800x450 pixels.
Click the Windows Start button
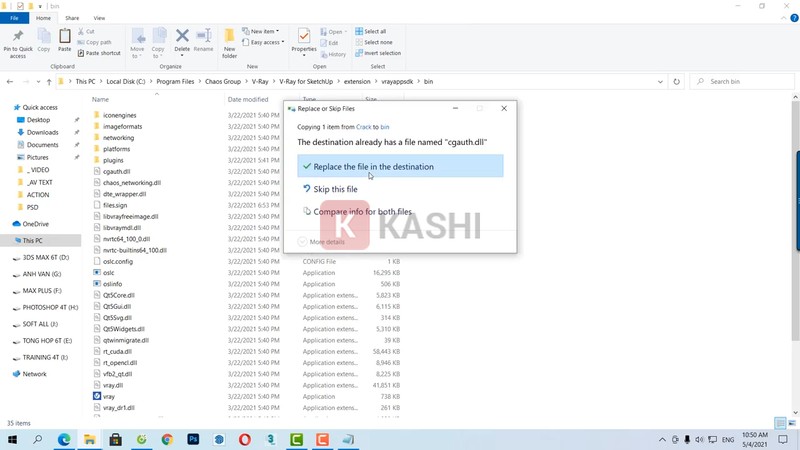coord(12,439)
